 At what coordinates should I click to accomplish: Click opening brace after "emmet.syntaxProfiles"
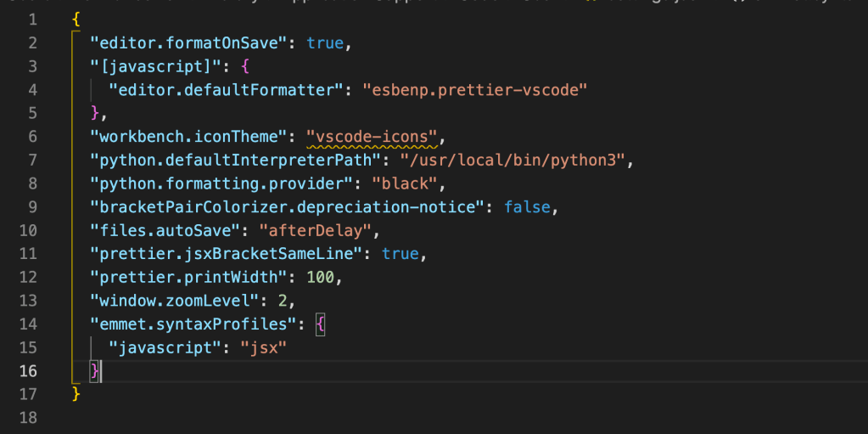coord(321,324)
